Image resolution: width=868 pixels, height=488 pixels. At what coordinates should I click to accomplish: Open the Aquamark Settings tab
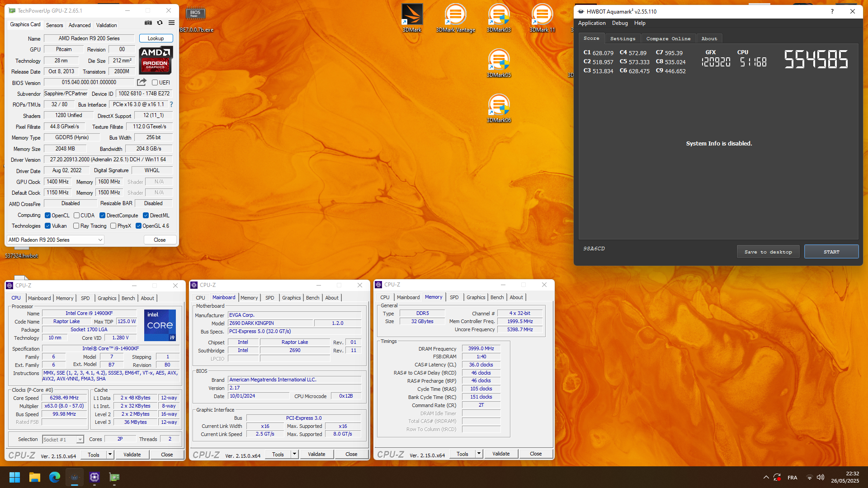[x=623, y=39]
